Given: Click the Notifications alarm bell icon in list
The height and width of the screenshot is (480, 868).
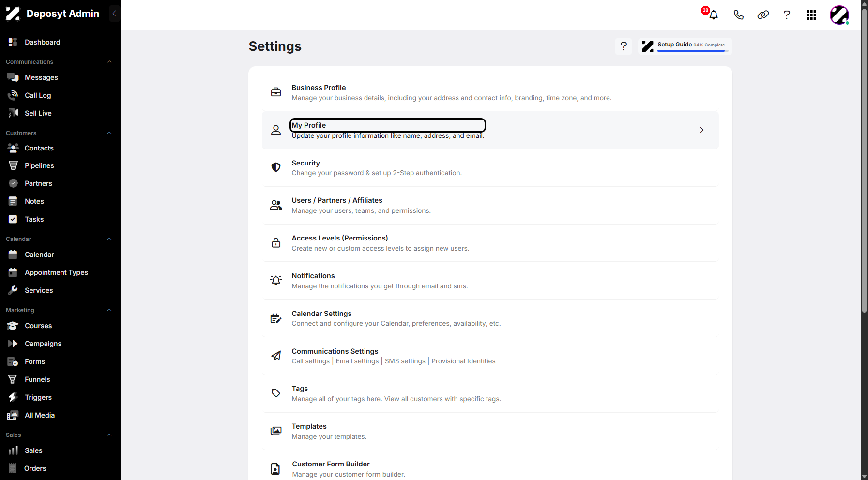Looking at the screenshot, I should [x=276, y=280].
